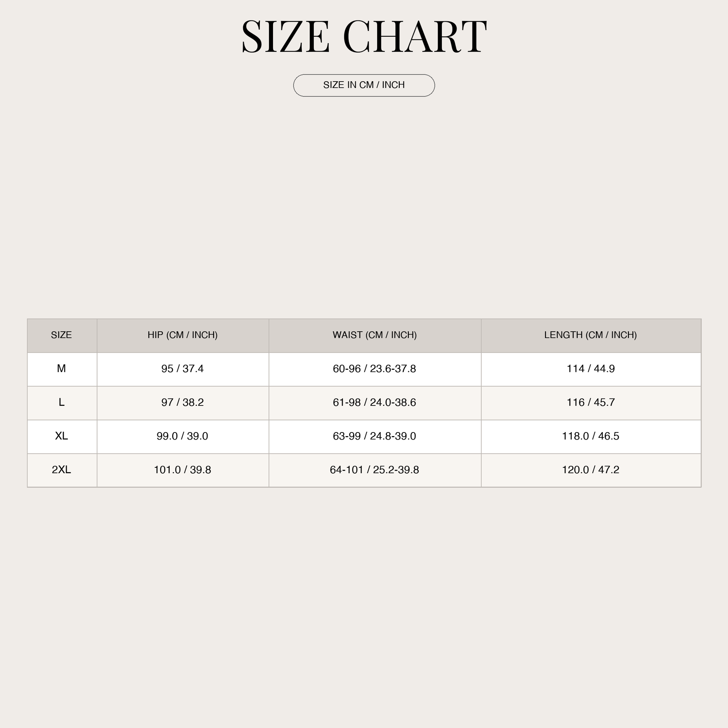Click the 2XL size row label
Screen dimensions: 728x728
62,470
